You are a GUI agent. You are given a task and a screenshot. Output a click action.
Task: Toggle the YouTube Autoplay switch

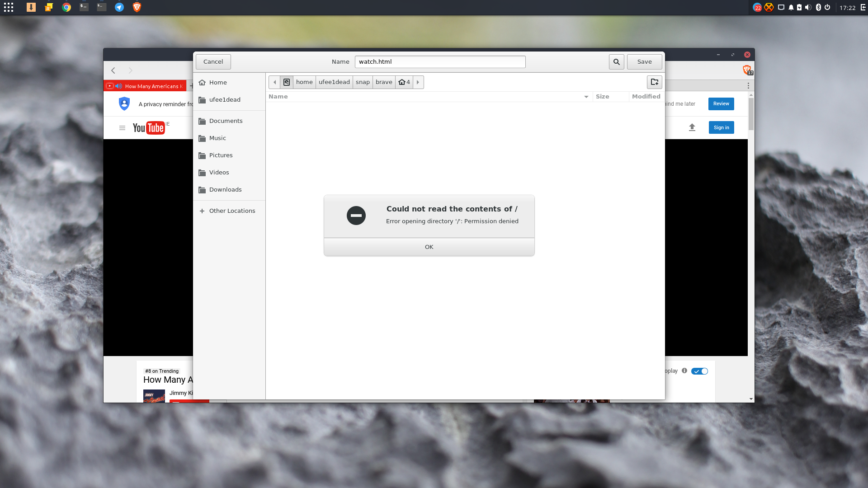pyautogui.click(x=699, y=371)
